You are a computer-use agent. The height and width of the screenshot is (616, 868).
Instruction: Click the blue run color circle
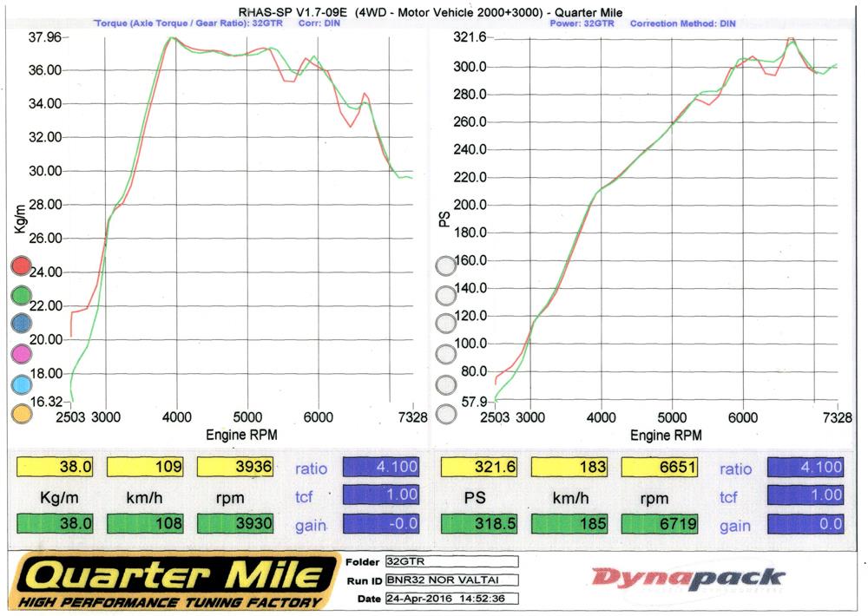(21, 324)
